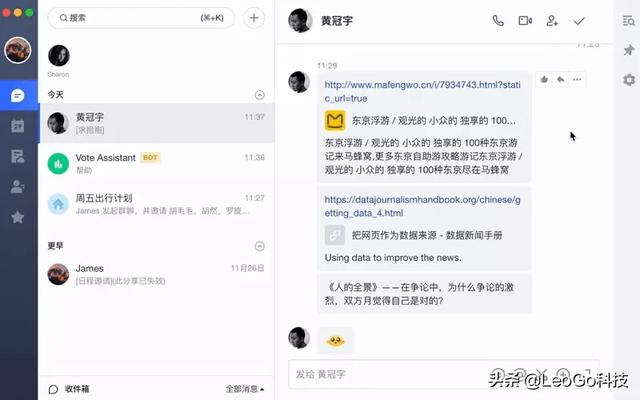This screenshot has width=640, height=400.
Task: Add a member to this chat
Action: pos(552,20)
